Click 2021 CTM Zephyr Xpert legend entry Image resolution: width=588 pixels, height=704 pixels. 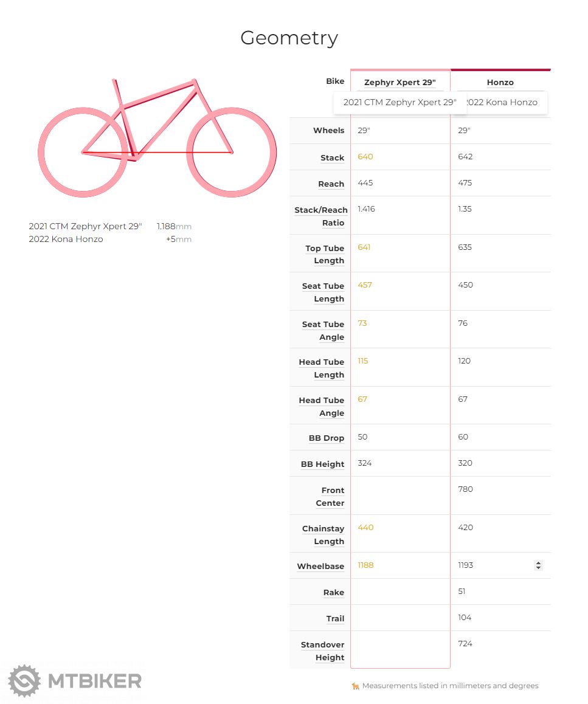[x=85, y=226]
